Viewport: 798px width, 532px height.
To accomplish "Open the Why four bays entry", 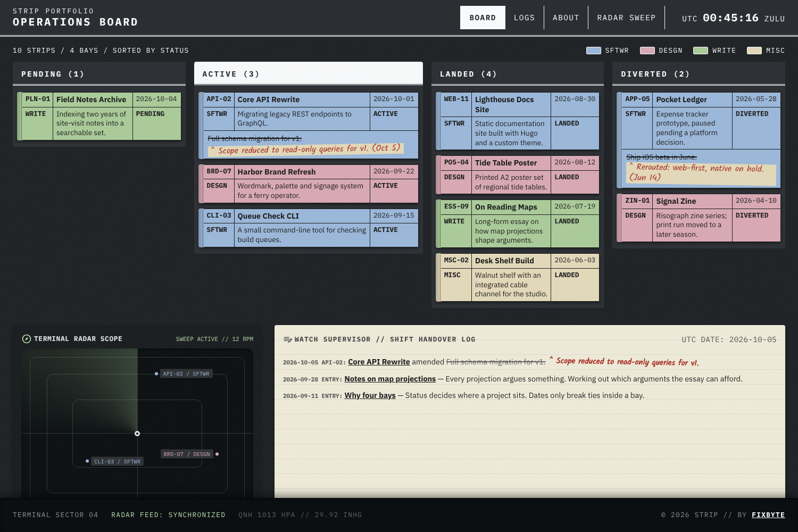I will point(370,395).
